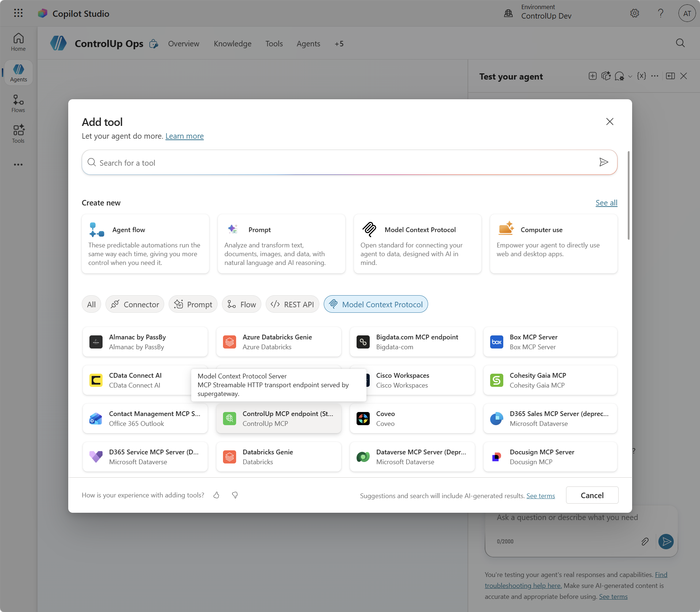Switch to the Tools tab
The width and height of the screenshot is (700, 612).
[x=274, y=44]
